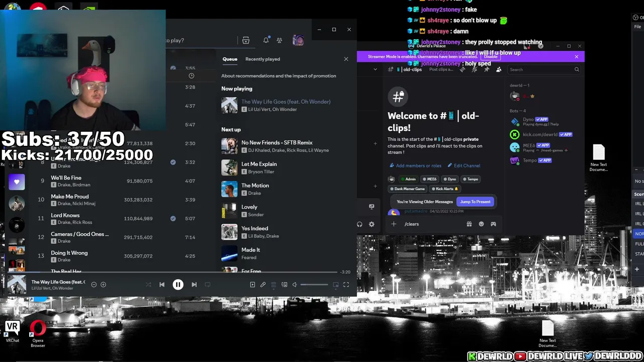Open Connect to a device icon
Image resolution: width=644 pixels, height=362 pixels.
284,285
